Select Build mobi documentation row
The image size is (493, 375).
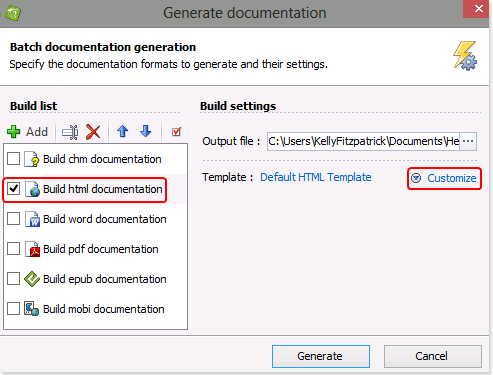pyautogui.click(x=95, y=309)
